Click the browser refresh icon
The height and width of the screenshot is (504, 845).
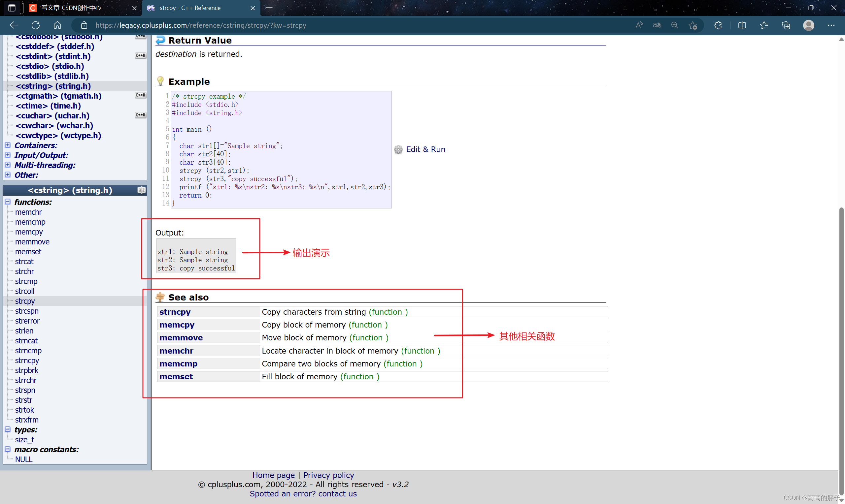pos(36,25)
